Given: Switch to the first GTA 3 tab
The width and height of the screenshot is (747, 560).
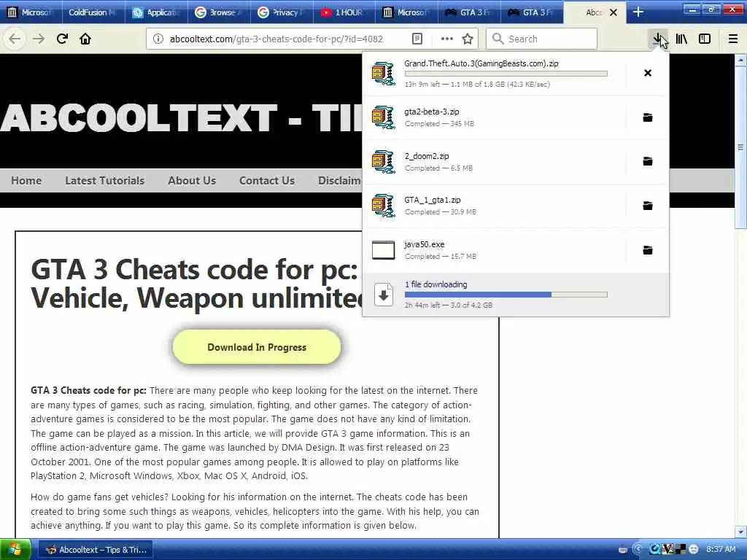Looking at the screenshot, I should point(469,12).
